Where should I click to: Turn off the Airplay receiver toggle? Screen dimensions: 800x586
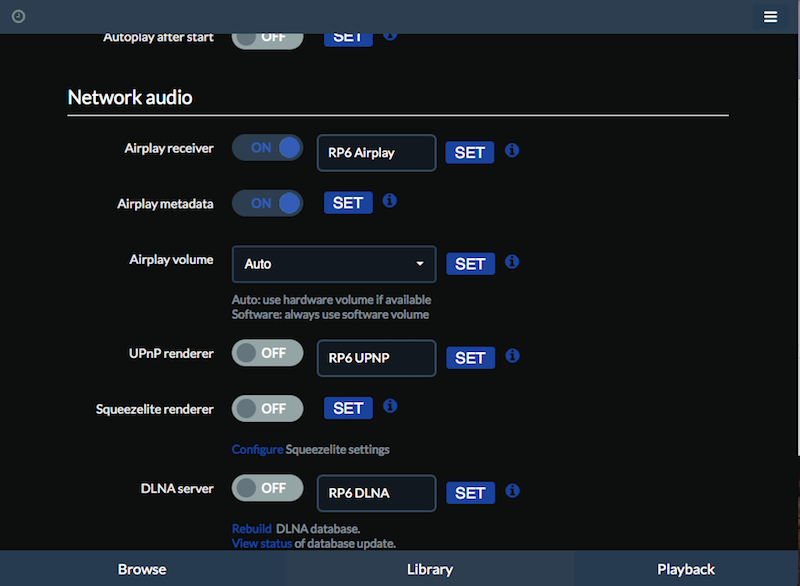pos(267,148)
